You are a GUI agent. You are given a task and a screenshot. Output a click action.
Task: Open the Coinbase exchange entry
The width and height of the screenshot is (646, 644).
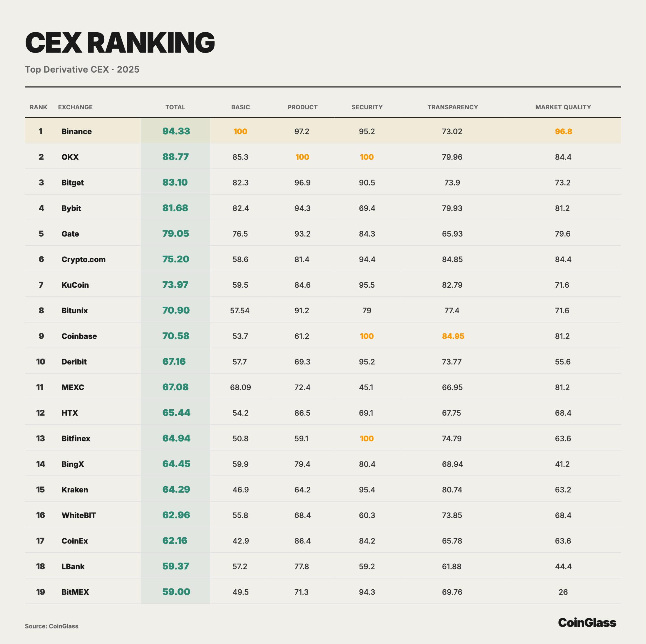coord(79,336)
